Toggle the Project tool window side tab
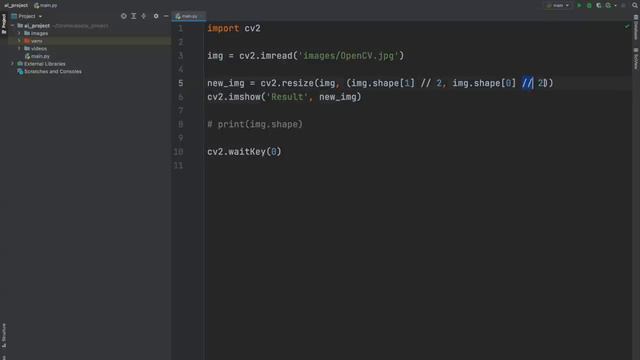Viewport: 640px width, 360px height. pyautogui.click(x=4, y=24)
